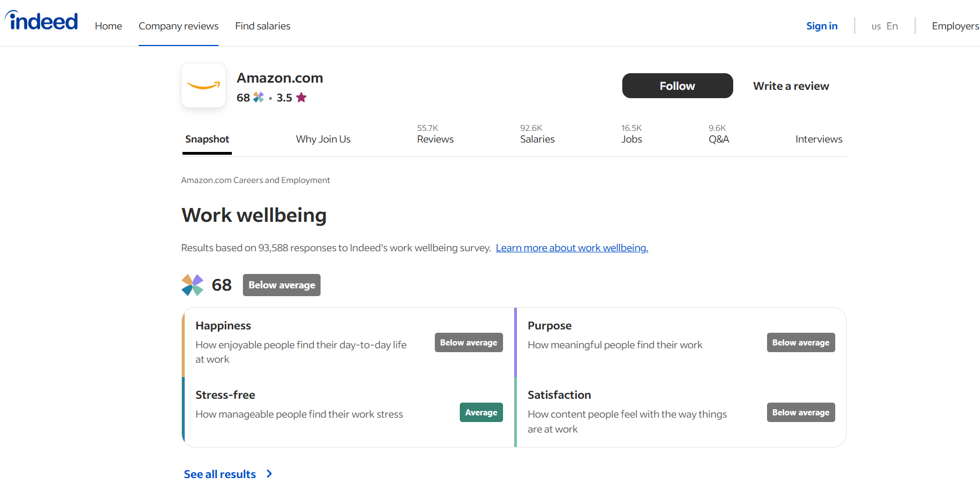
Task: Open Learn more about work wellbeing link
Action: (572, 248)
